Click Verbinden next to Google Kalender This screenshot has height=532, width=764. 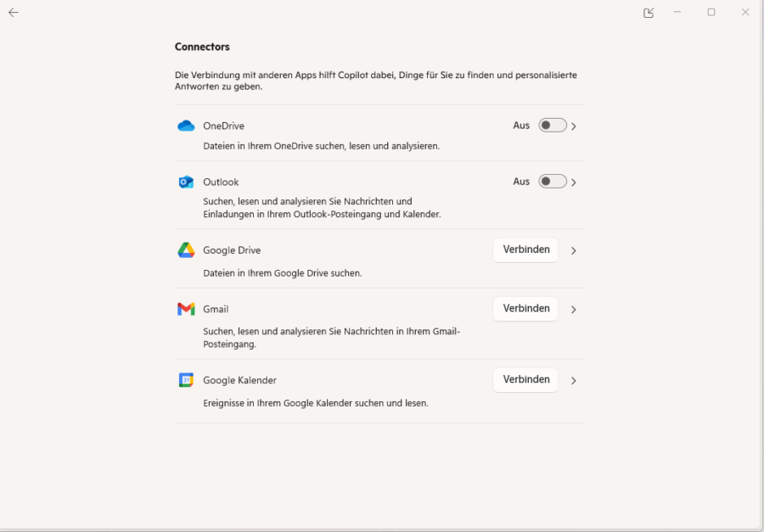525,380
